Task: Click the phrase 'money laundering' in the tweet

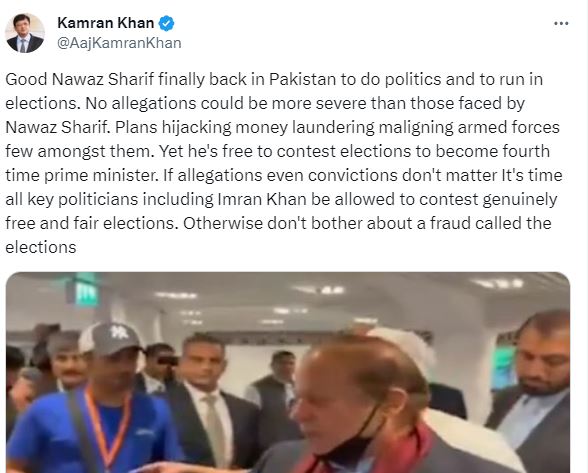Action: 305,128
